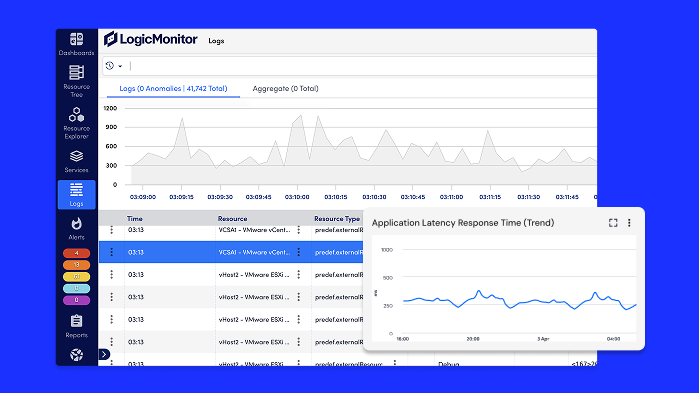Sort by the Resource column header
The image size is (699, 393).
pos(232,219)
